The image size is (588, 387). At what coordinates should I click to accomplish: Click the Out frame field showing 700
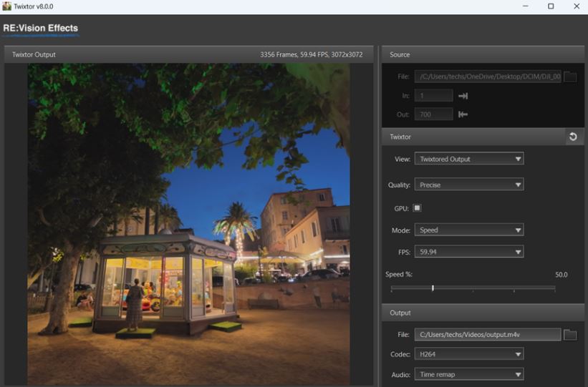[x=433, y=114]
